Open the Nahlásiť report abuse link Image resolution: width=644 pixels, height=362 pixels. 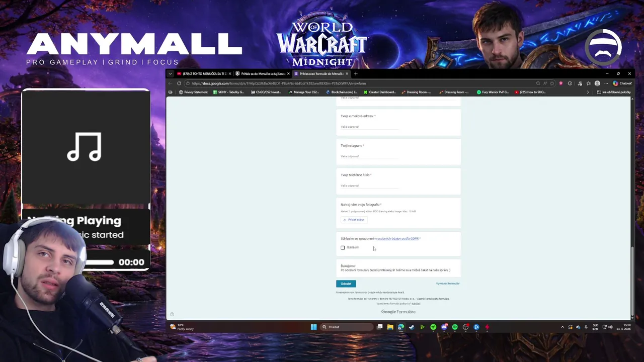point(416,304)
